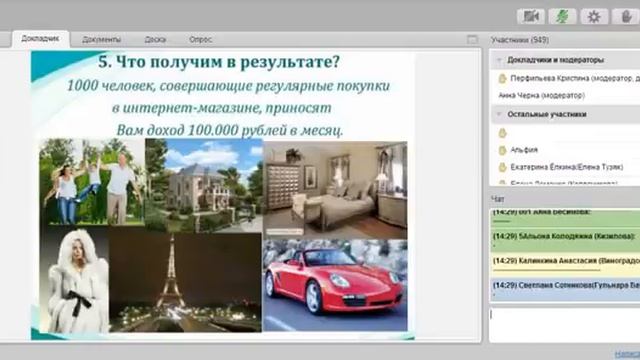
Task: Click chat message from Светлана Солникова
Action: tap(564, 289)
